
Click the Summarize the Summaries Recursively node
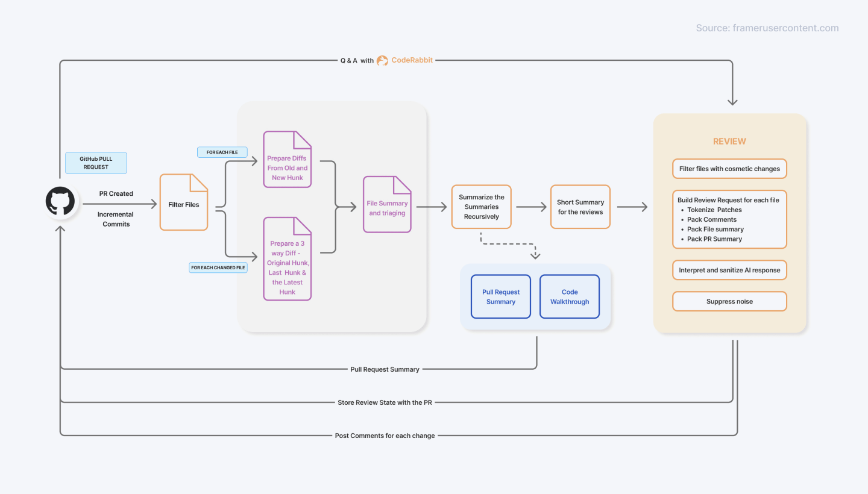pos(481,207)
